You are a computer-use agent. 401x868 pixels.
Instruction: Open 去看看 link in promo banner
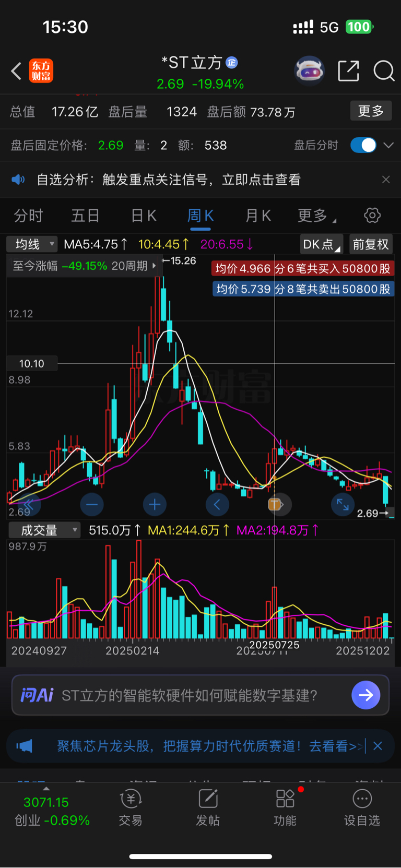(x=335, y=746)
